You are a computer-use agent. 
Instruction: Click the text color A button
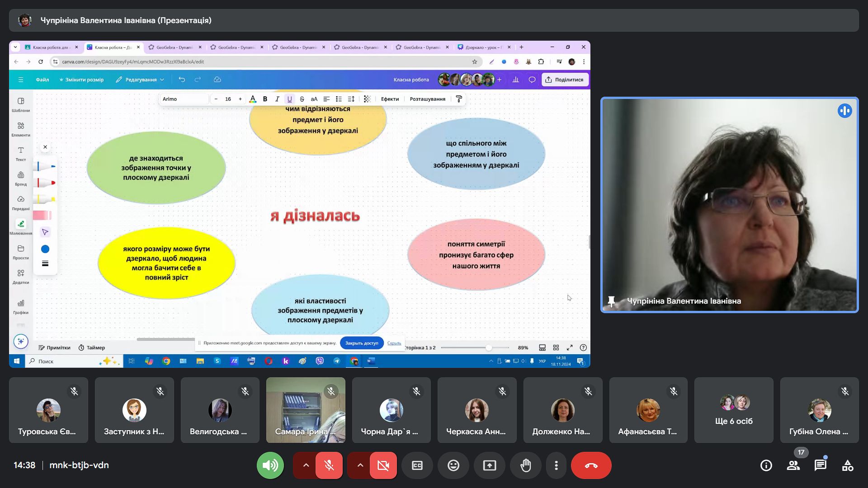point(253,99)
